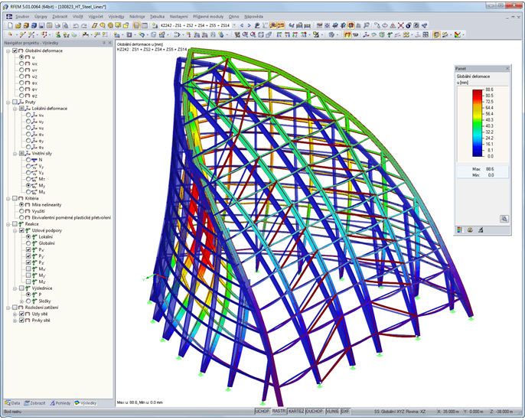
Task: Select the Využití radio button
Action: [x=21, y=211]
